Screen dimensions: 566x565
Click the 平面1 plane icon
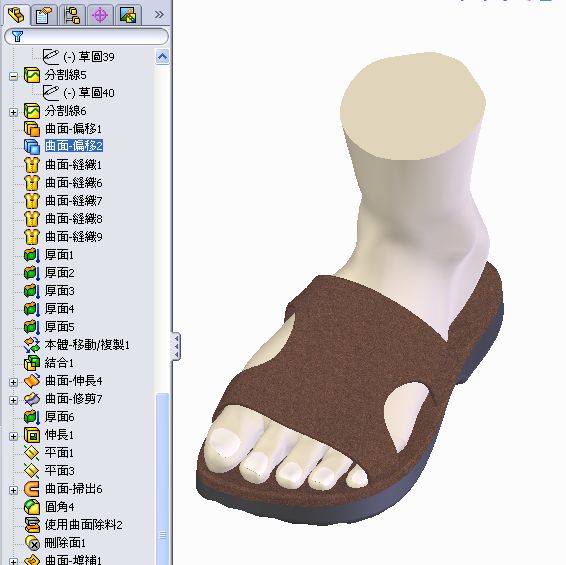pos(32,453)
